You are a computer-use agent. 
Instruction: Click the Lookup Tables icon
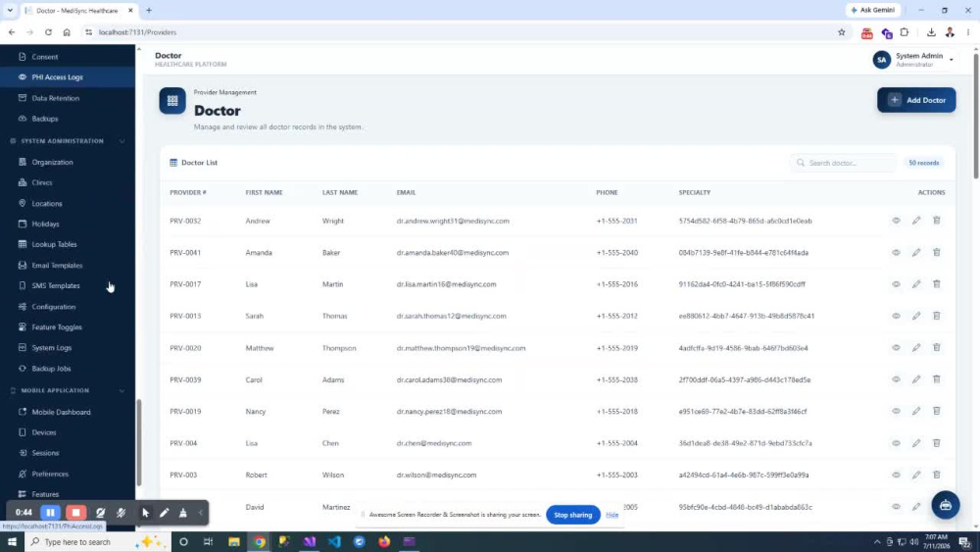pyautogui.click(x=23, y=244)
